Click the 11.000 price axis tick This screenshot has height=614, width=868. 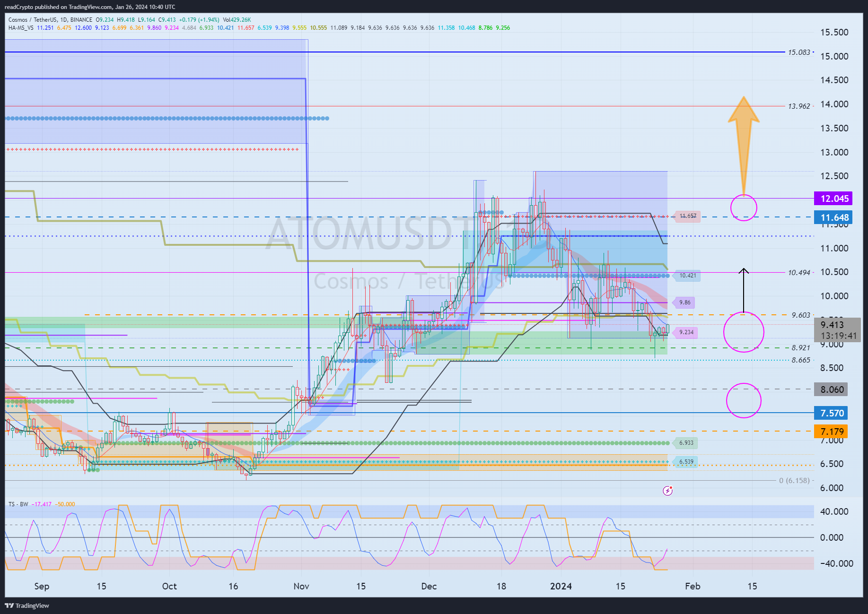834,248
